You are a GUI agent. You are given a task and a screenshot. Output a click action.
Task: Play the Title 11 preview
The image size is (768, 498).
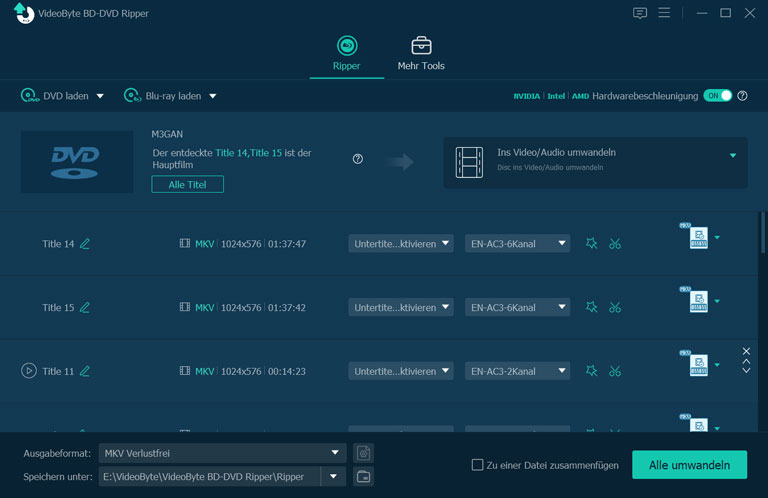29,371
